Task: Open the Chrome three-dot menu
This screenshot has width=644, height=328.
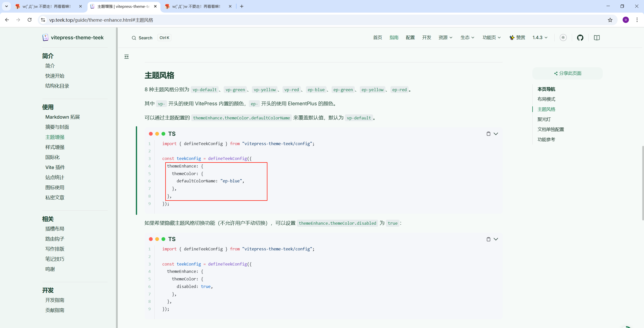Action: pos(637,20)
